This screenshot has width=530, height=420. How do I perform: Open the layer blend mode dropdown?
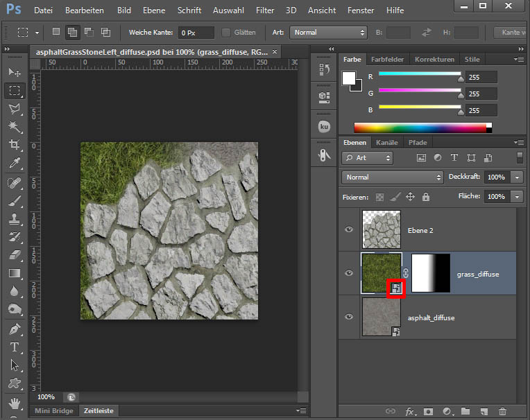pyautogui.click(x=392, y=177)
